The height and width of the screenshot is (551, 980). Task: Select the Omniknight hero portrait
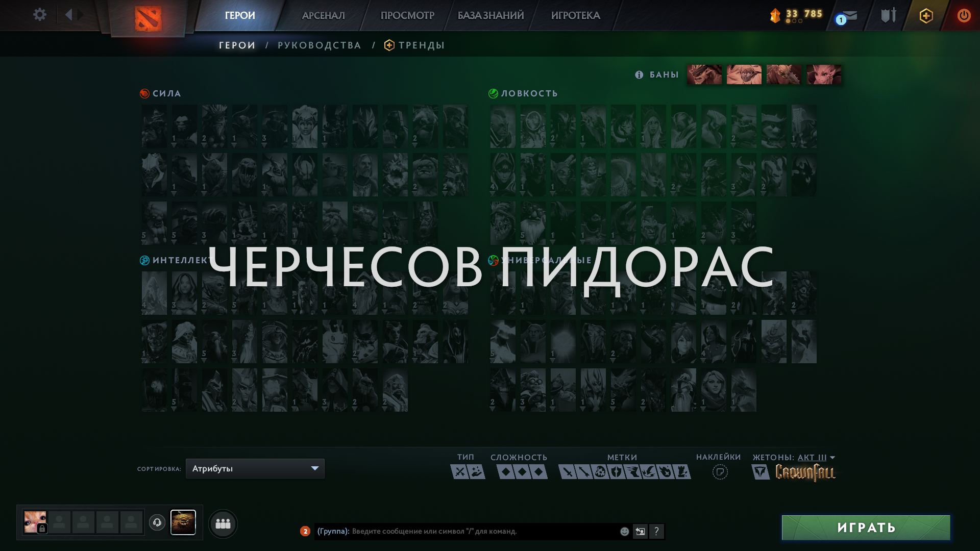coord(365,175)
